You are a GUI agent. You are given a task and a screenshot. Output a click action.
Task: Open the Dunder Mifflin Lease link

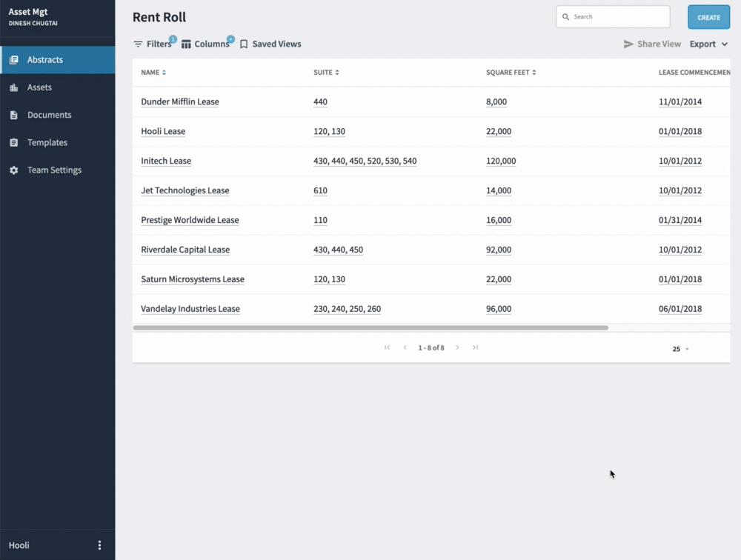180,101
